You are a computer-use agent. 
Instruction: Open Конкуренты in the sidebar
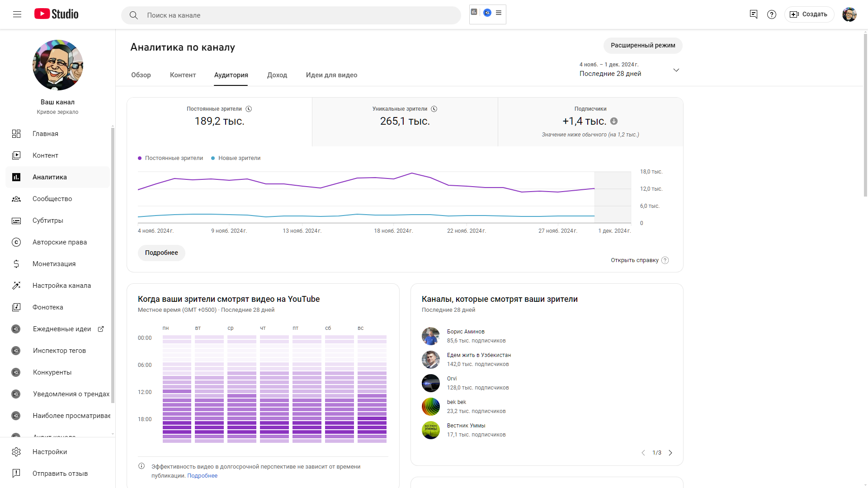(x=58, y=372)
